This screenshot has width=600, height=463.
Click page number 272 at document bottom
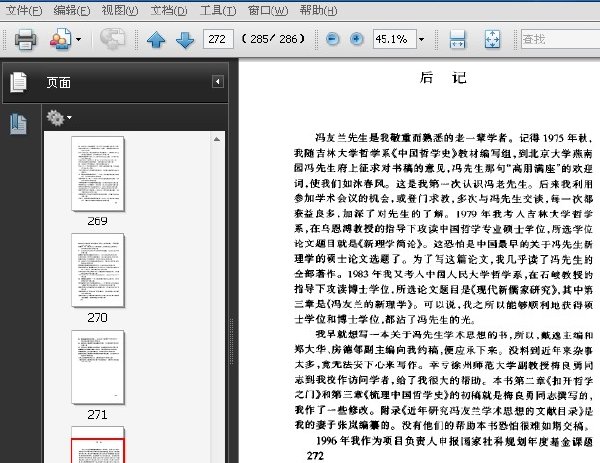(x=315, y=456)
